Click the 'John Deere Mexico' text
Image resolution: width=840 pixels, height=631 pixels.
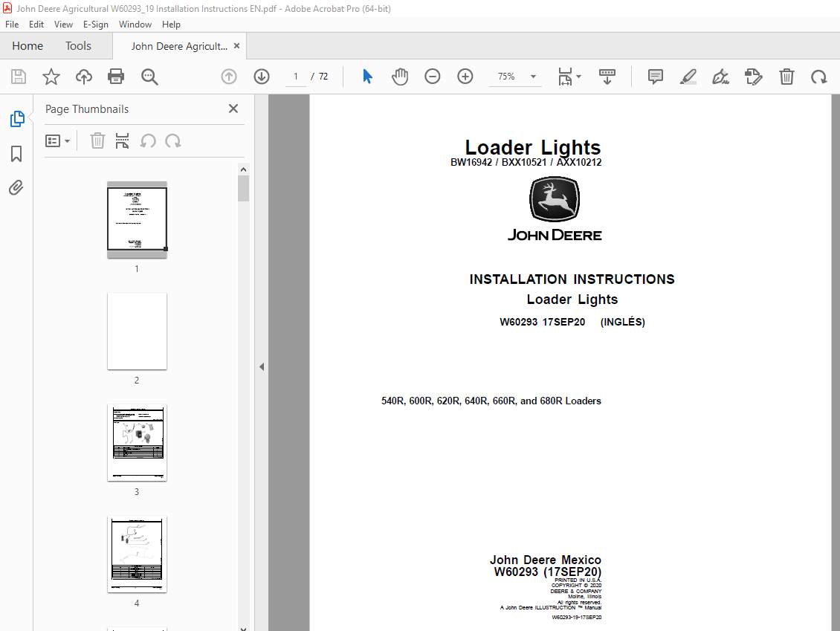point(546,560)
